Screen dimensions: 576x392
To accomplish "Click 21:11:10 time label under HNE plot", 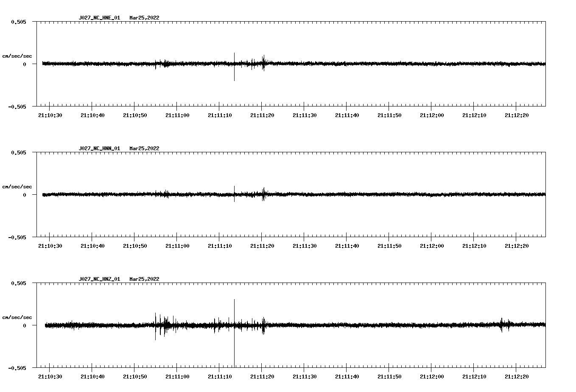I will 220,115.
